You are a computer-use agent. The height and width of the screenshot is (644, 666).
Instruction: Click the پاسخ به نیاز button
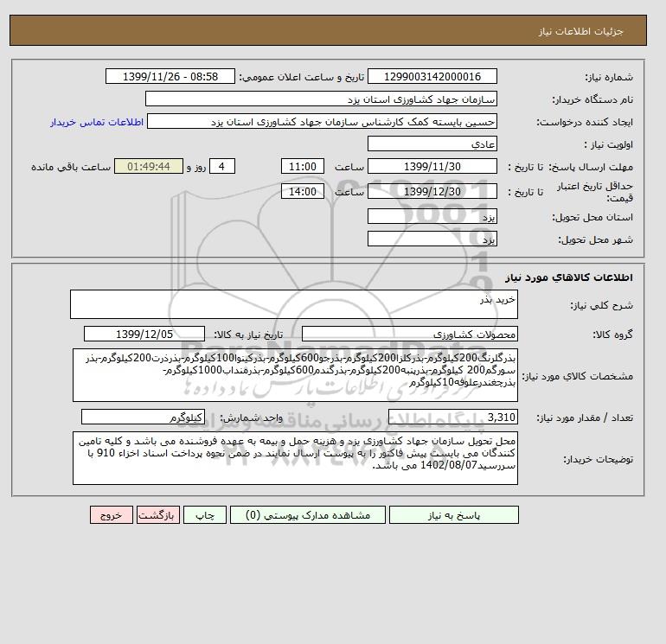453,515
